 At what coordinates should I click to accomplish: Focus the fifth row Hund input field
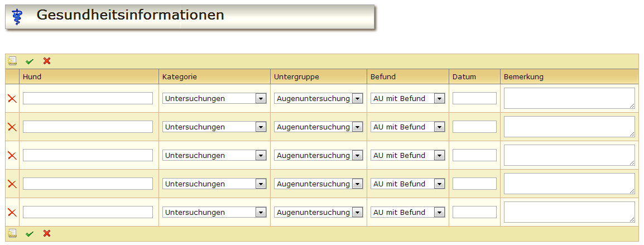click(88, 213)
